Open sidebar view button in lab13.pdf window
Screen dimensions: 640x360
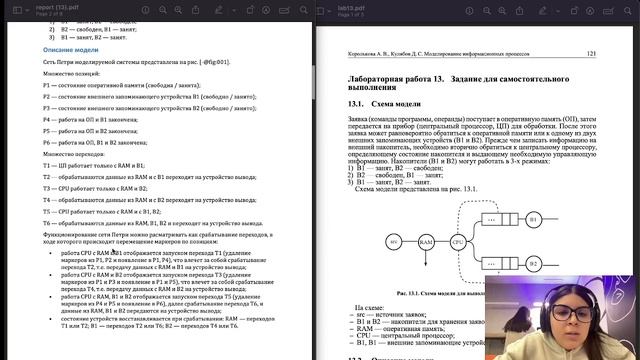pyautogui.click(x=320, y=11)
